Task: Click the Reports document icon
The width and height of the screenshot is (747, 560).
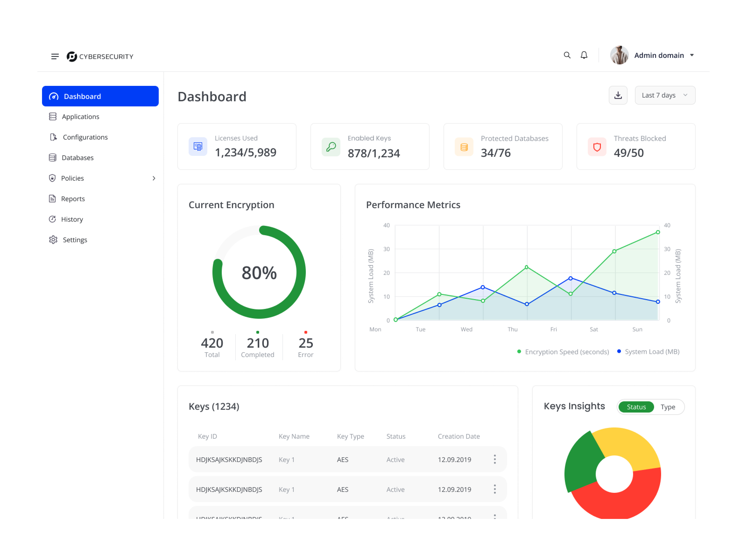Action: click(x=52, y=199)
